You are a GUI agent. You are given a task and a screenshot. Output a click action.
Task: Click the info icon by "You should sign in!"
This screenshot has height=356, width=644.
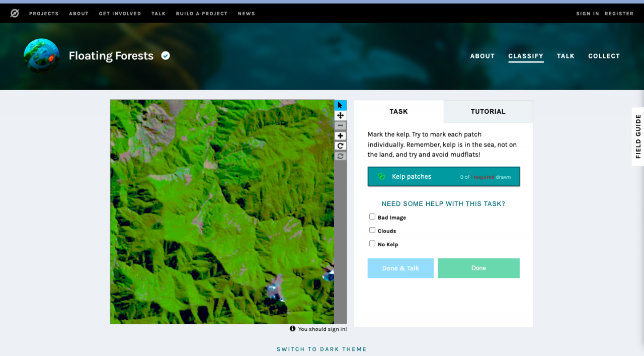(x=292, y=329)
